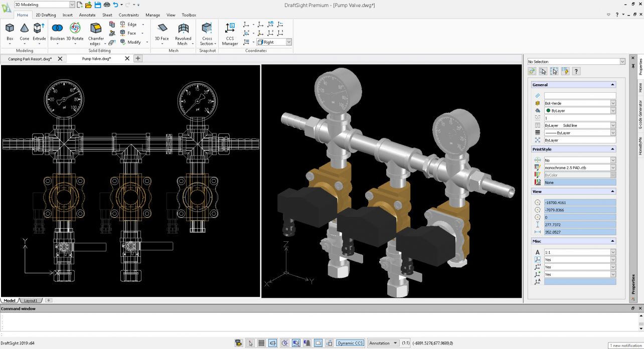The image size is (644, 349).
Task: Expand the Right view orientation dropdown
Action: tap(289, 42)
